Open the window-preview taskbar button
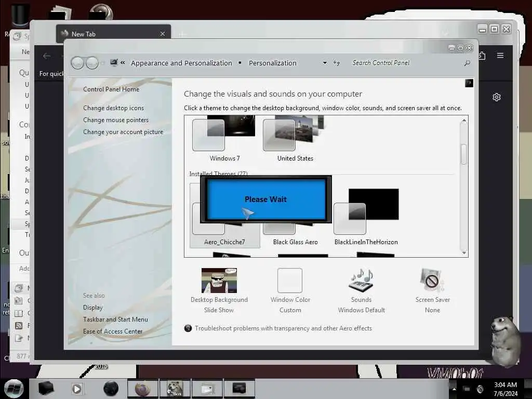 pos(207,389)
